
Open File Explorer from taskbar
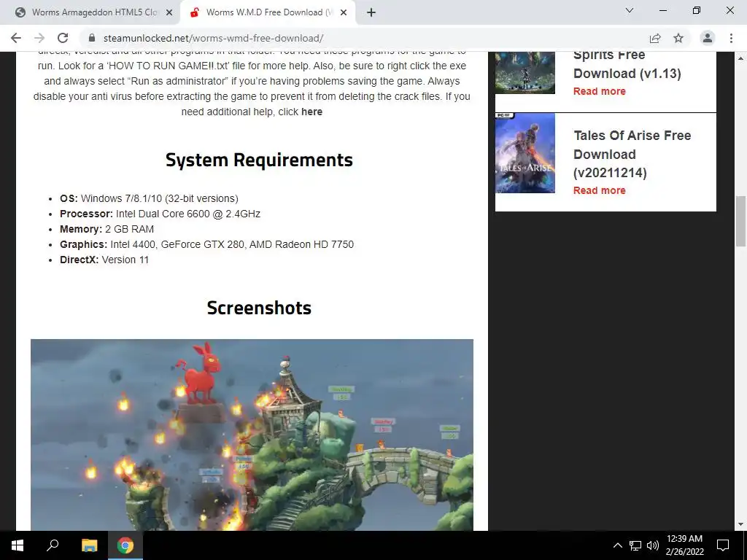pyautogui.click(x=89, y=545)
